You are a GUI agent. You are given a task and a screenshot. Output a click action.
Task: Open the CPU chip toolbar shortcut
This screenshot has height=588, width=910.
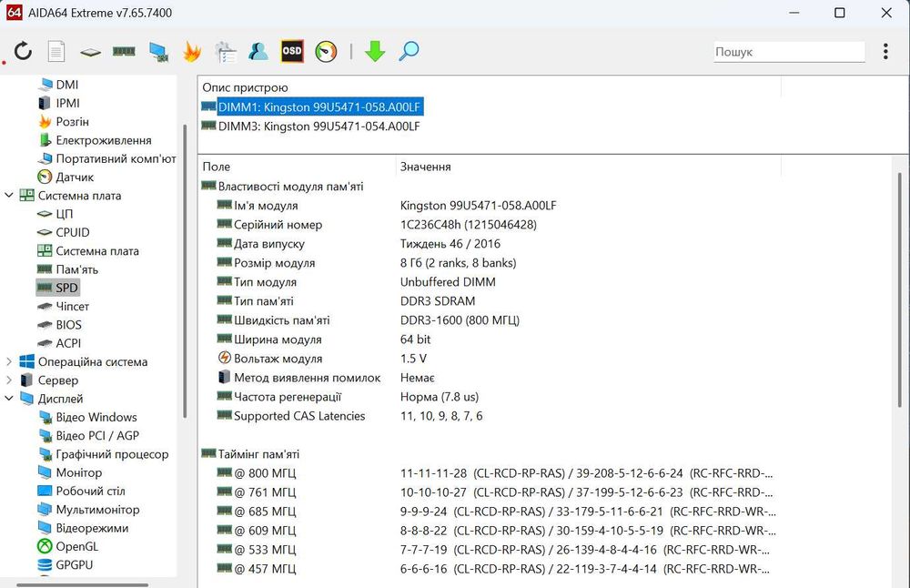pyautogui.click(x=90, y=52)
